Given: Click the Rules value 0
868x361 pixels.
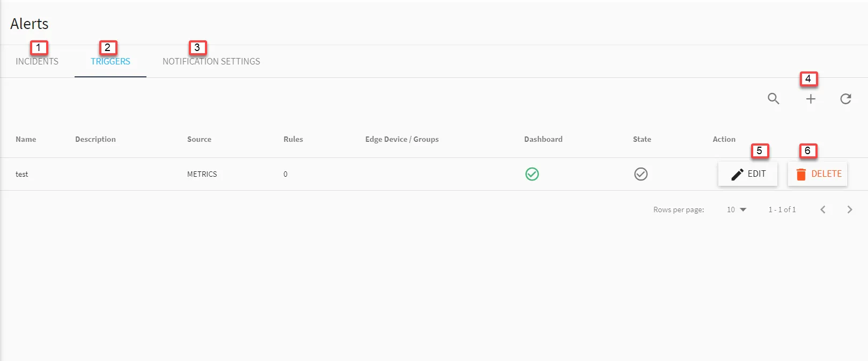Looking at the screenshot, I should point(285,174).
